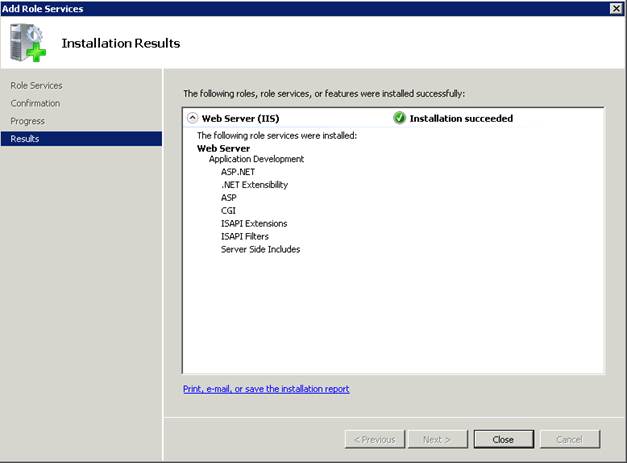Click the green Installation succeeded checkmark icon
The width and height of the screenshot is (627, 463).
399,118
